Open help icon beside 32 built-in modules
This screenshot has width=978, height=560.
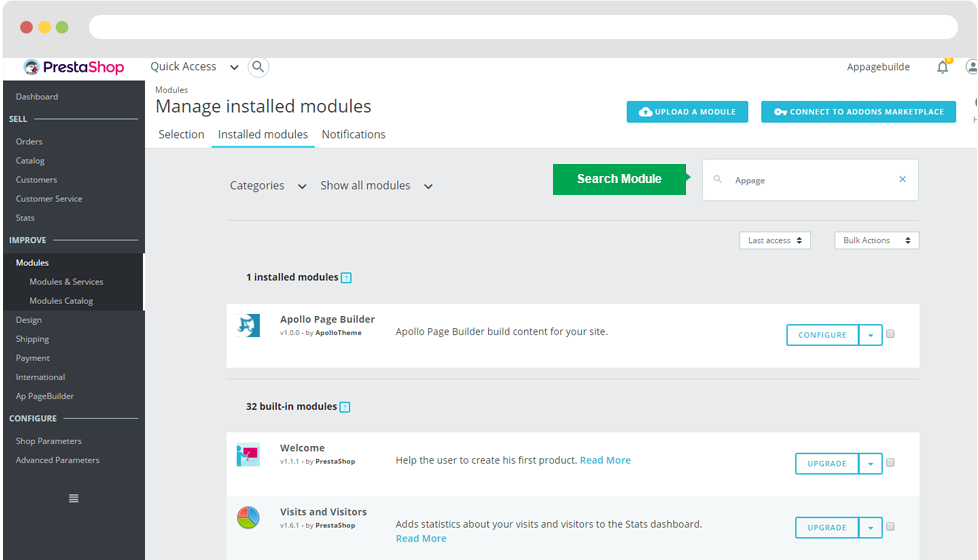pyautogui.click(x=345, y=407)
